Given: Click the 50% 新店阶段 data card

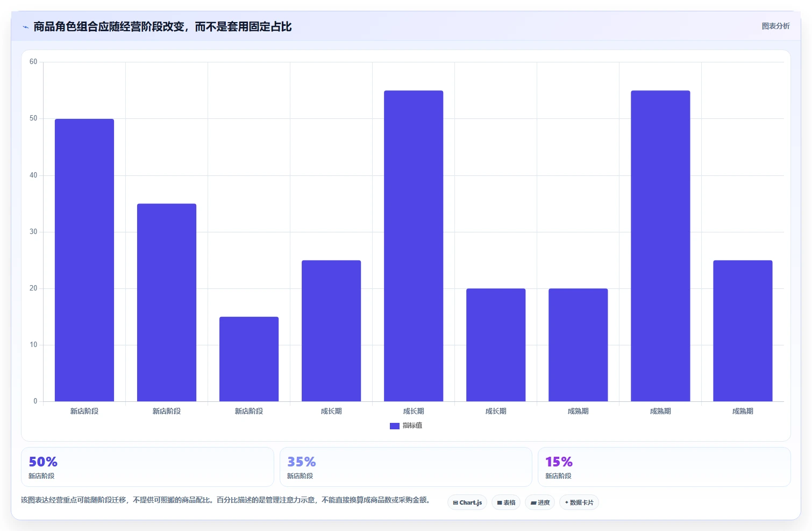Looking at the screenshot, I should point(147,467).
